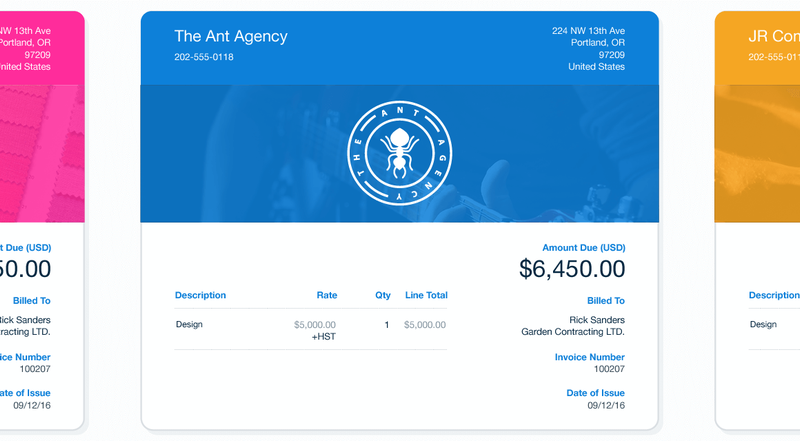Click the Description column header on blue invoice

click(201, 295)
